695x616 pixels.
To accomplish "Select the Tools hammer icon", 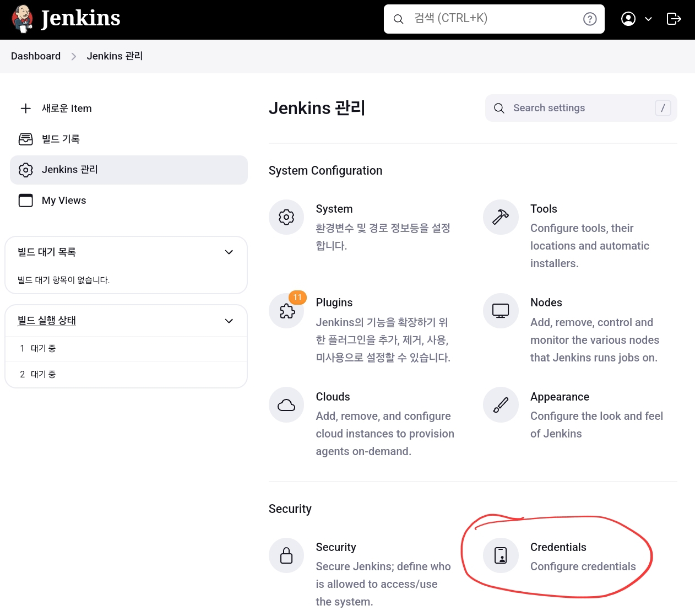I will tap(501, 217).
